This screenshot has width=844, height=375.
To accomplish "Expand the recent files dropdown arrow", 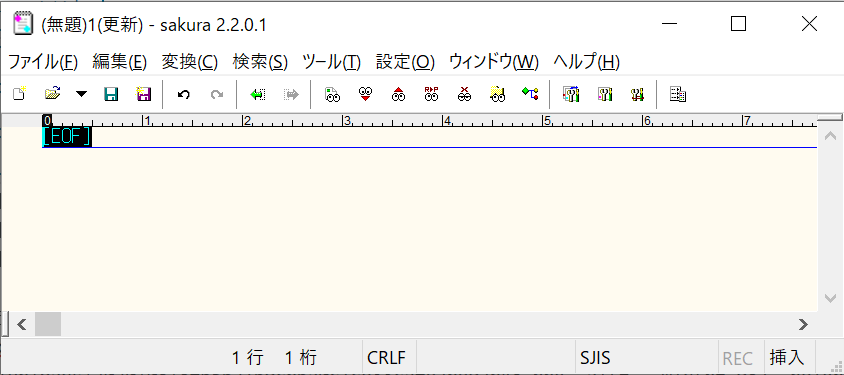I will pyautogui.click(x=81, y=95).
